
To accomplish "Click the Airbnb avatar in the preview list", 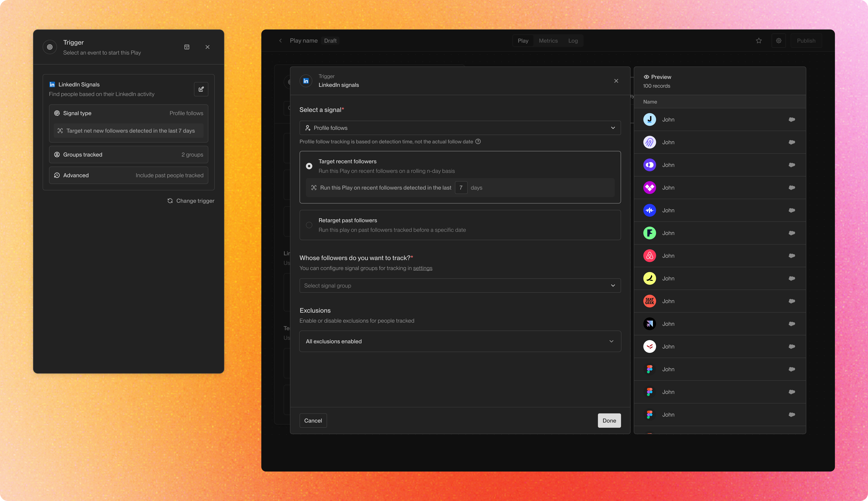I will (x=650, y=256).
